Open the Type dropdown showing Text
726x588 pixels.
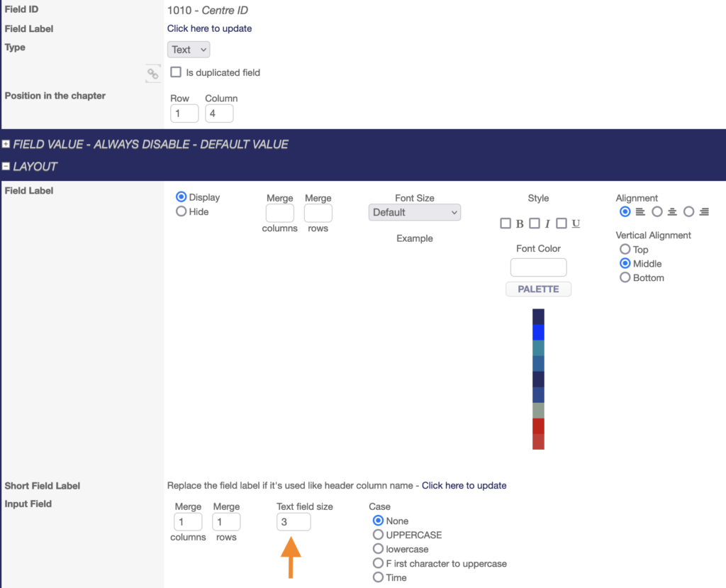click(x=189, y=50)
